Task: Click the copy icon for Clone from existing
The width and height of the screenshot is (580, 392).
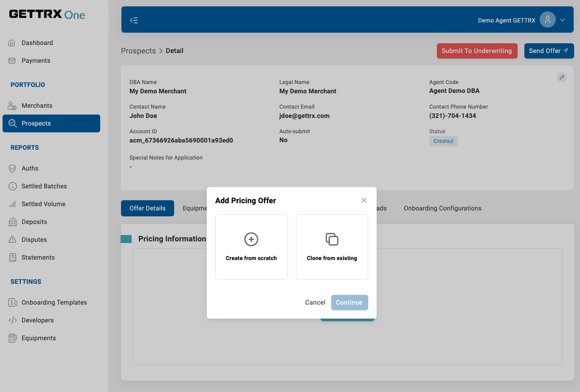Action: tap(332, 239)
